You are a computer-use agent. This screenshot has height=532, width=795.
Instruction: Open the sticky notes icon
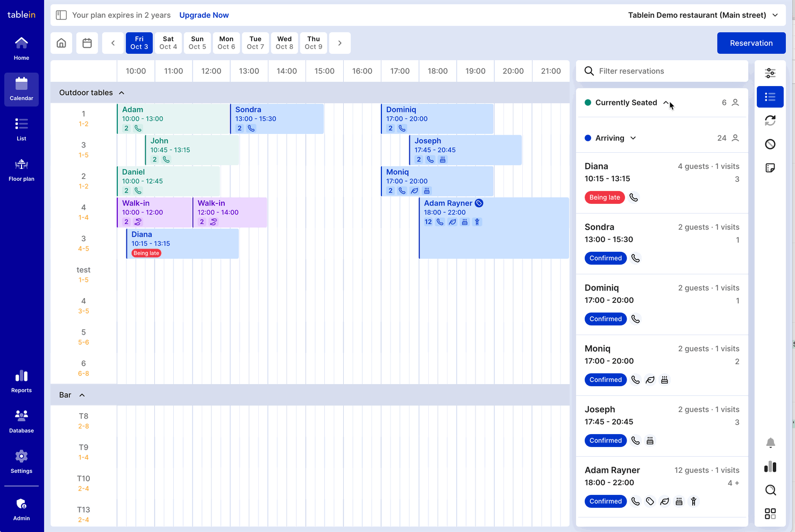point(770,168)
